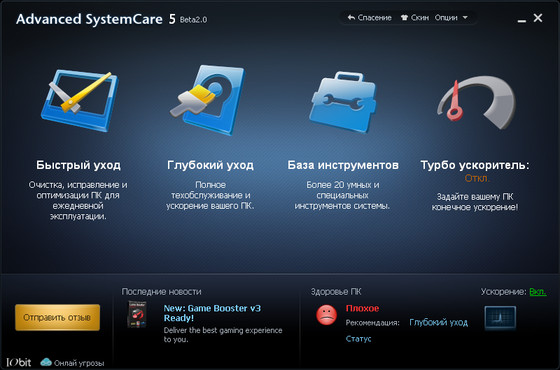The image size is (560, 370).
Task: Expand the Опции dropdown arrow
Action: pyautogui.click(x=465, y=17)
